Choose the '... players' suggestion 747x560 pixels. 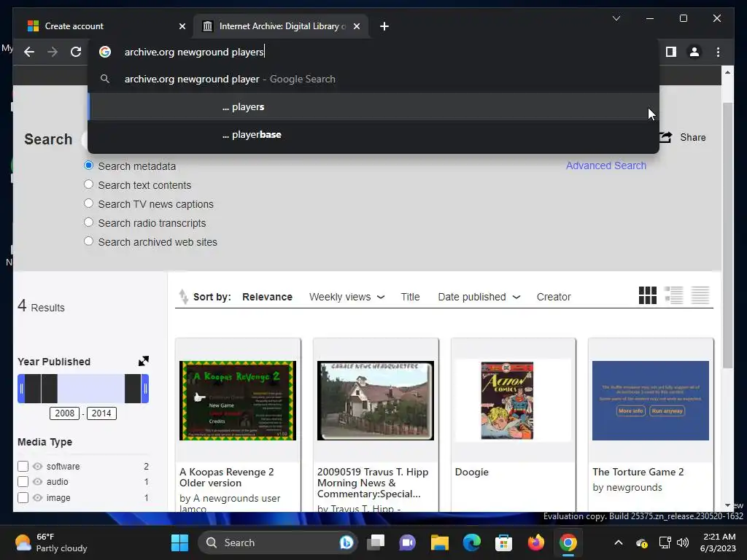pyautogui.click(x=373, y=106)
